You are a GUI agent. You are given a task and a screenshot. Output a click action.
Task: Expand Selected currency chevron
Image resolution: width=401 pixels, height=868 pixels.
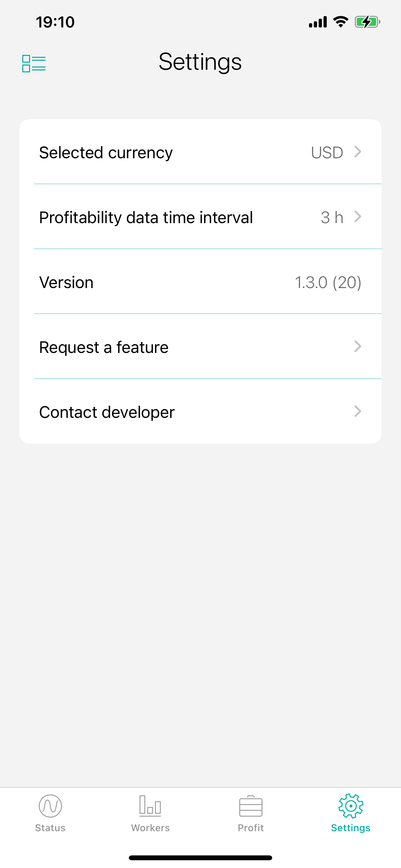(x=358, y=152)
